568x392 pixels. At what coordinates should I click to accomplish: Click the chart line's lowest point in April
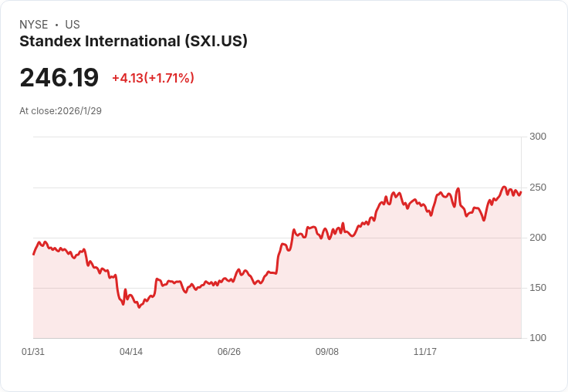[139, 307]
